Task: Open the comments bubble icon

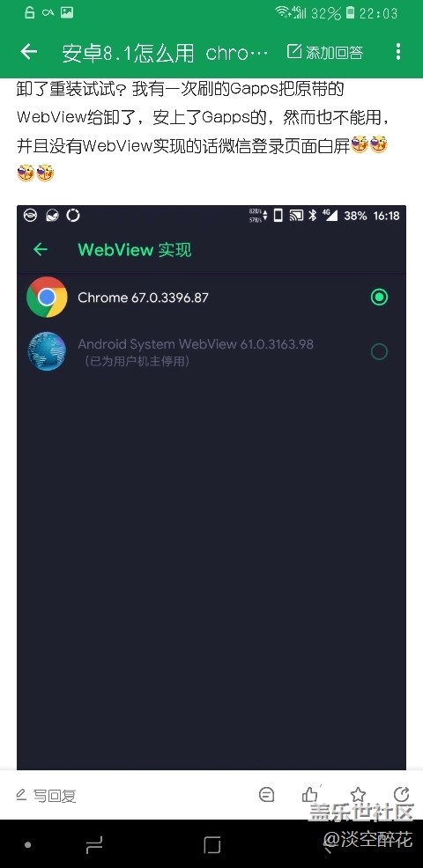Action: pos(267,795)
